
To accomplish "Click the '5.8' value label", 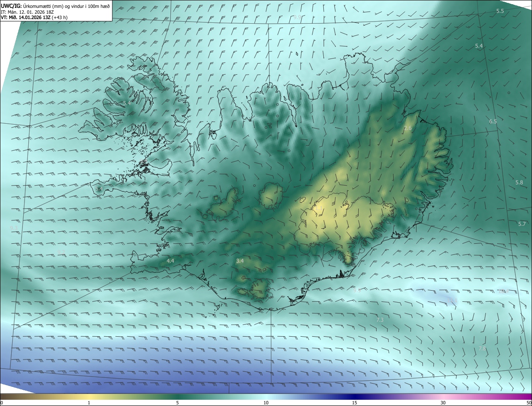I will point(519,183).
